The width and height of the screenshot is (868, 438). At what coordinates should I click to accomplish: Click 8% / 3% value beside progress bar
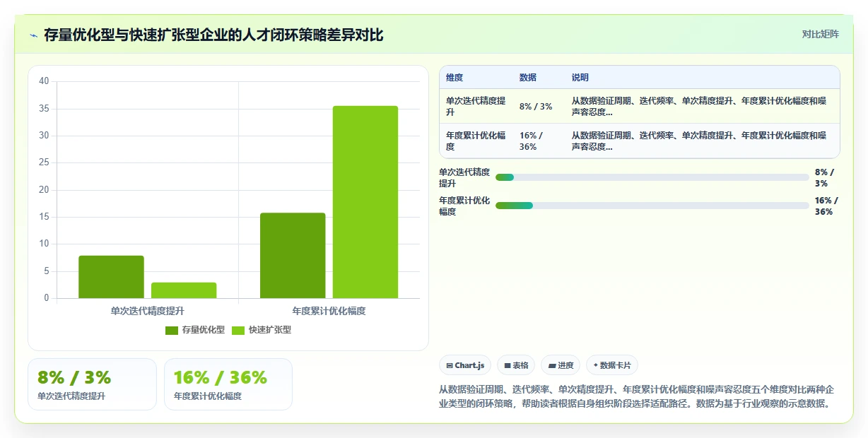click(x=825, y=177)
